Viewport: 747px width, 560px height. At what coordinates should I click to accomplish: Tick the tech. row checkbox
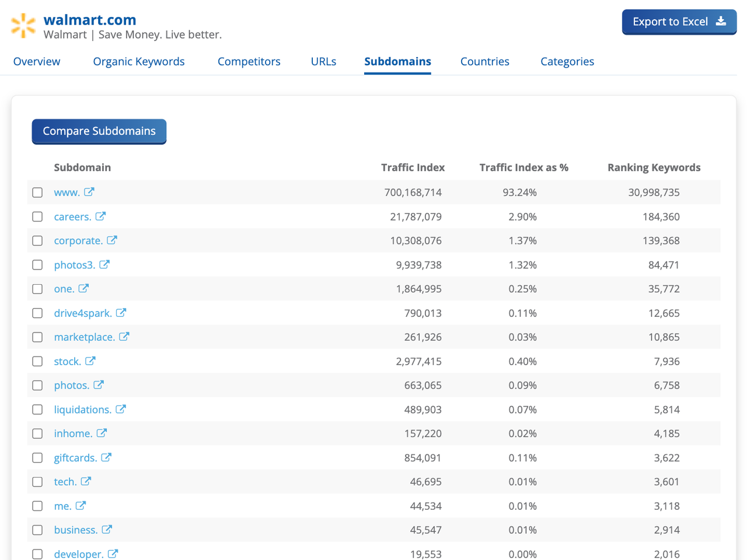pos(37,482)
